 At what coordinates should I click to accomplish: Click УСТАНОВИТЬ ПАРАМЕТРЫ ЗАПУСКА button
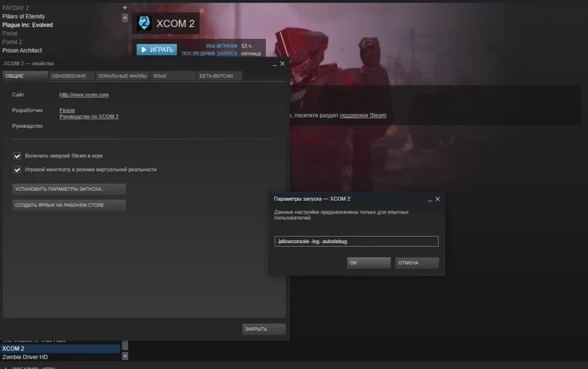point(69,189)
